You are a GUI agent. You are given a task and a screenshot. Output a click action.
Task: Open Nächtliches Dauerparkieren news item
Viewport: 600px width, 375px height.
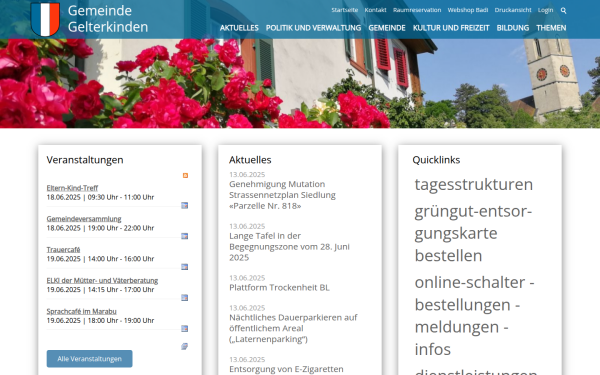click(293, 328)
